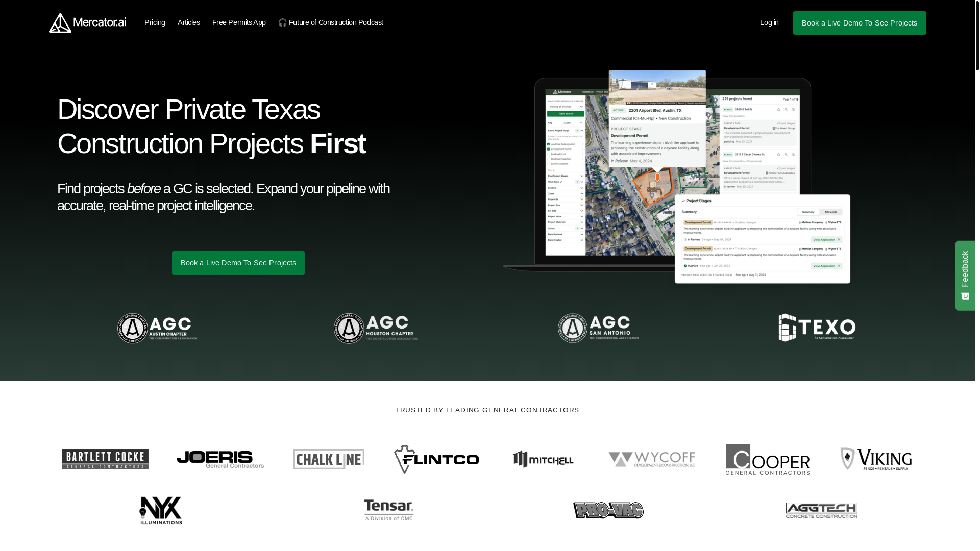Open the Feedback side tab
Viewport: 980px width, 551px height.
[x=965, y=275]
